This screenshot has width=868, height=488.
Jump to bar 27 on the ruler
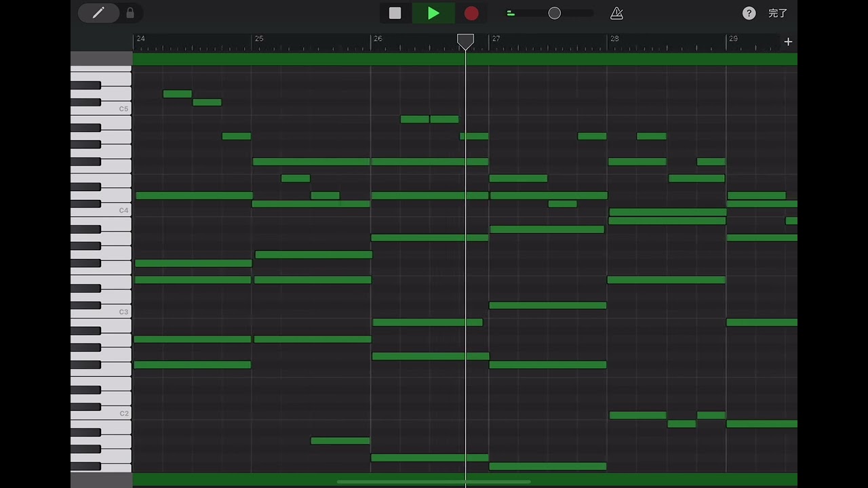click(x=496, y=39)
